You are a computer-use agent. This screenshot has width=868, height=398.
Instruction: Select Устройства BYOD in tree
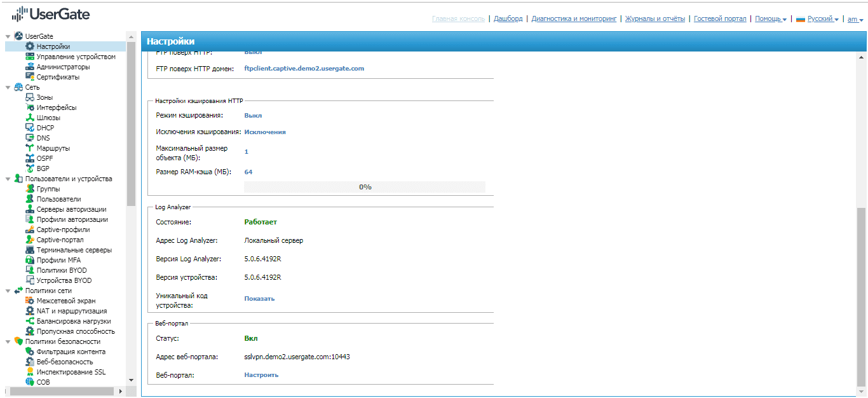pos(64,280)
